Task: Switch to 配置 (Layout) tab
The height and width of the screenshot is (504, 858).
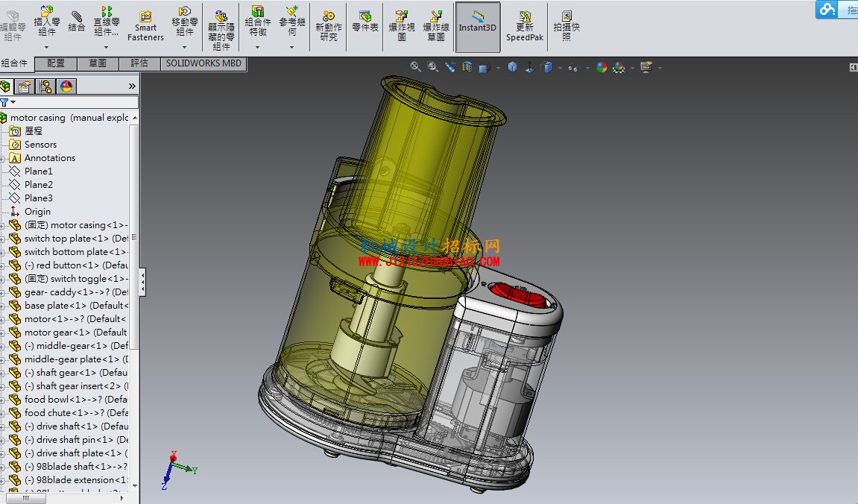Action: pyautogui.click(x=56, y=63)
